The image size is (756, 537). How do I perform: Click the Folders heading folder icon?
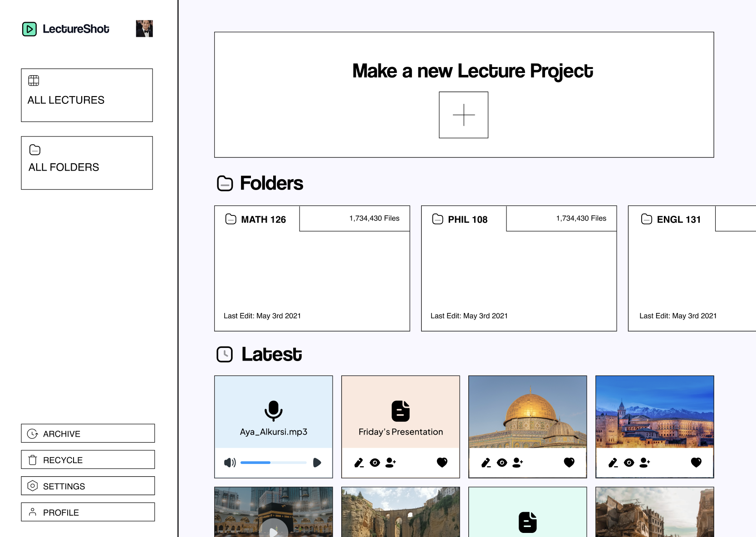(x=225, y=183)
